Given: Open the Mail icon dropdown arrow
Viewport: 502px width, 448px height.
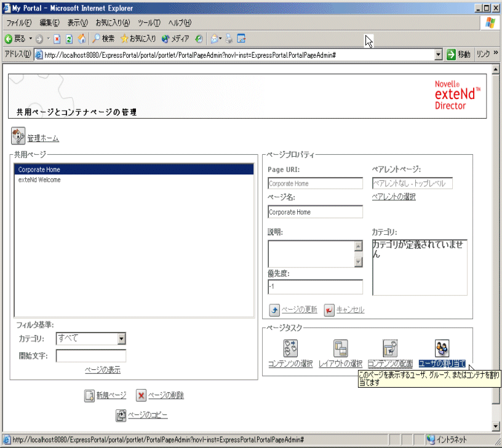Looking at the screenshot, I should (220, 39).
